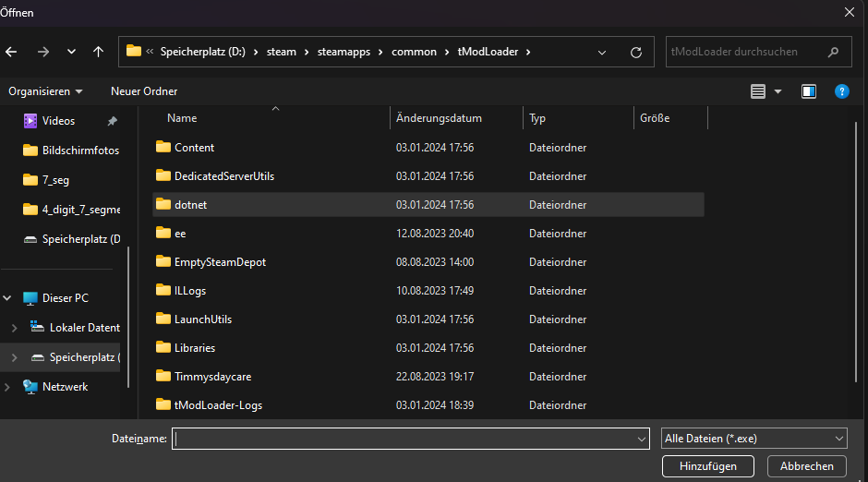This screenshot has height=482, width=868.
Task: Expand the Netzwerk tree node
Action: 7,387
